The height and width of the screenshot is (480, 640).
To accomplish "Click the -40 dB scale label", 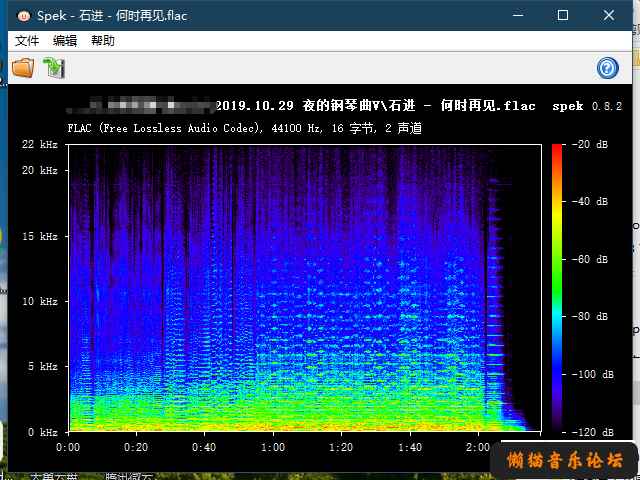I will pyautogui.click(x=590, y=201).
